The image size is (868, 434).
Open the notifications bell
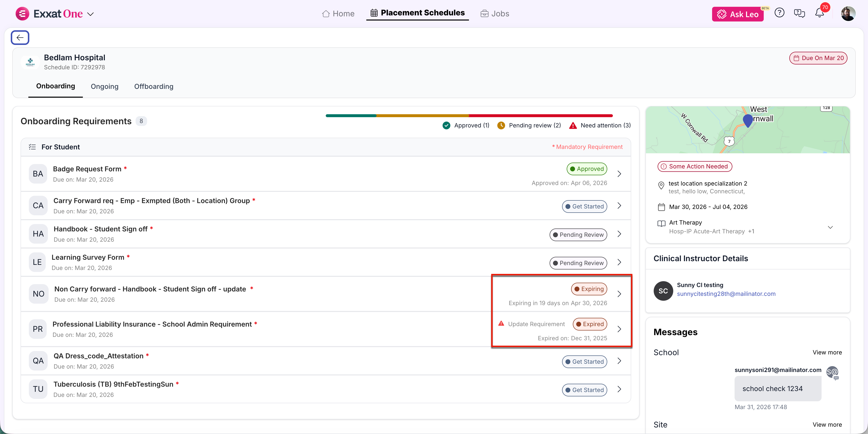pos(819,13)
